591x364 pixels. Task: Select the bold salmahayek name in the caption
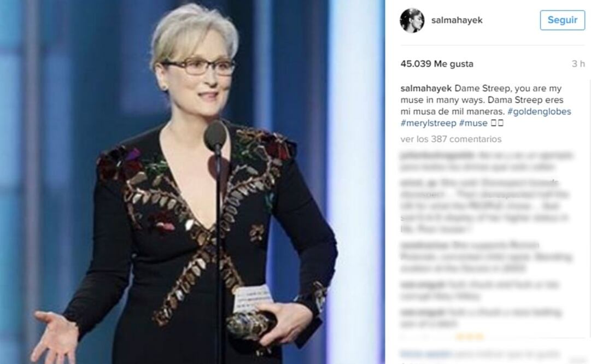pos(426,88)
